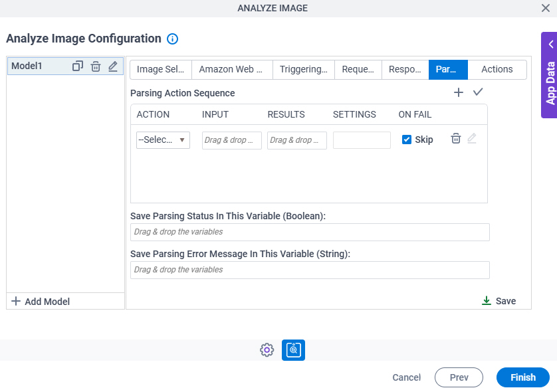Delete Model1 with the trash icon
The height and width of the screenshot is (392, 557).
coord(96,66)
